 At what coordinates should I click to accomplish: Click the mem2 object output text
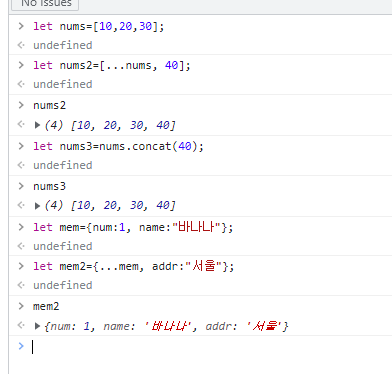(166, 326)
